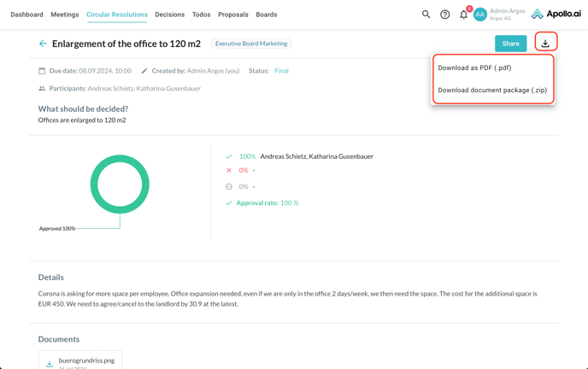Click the Executive Board Marketing tag
588x369 pixels.
(x=251, y=44)
